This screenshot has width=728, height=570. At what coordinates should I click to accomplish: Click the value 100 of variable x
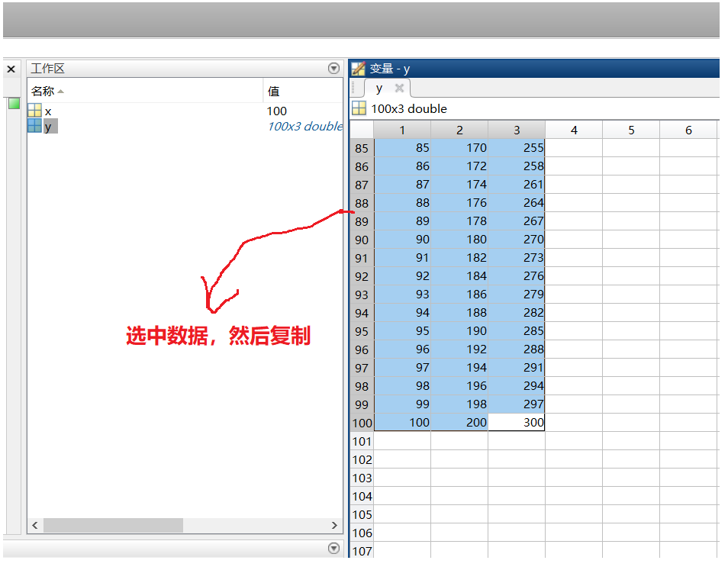[x=277, y=111]
